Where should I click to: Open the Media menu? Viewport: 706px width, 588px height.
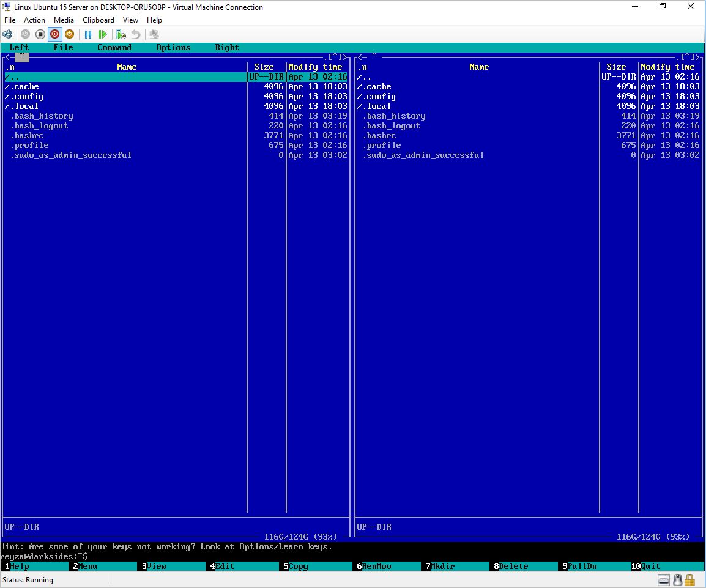pos(64,20)
